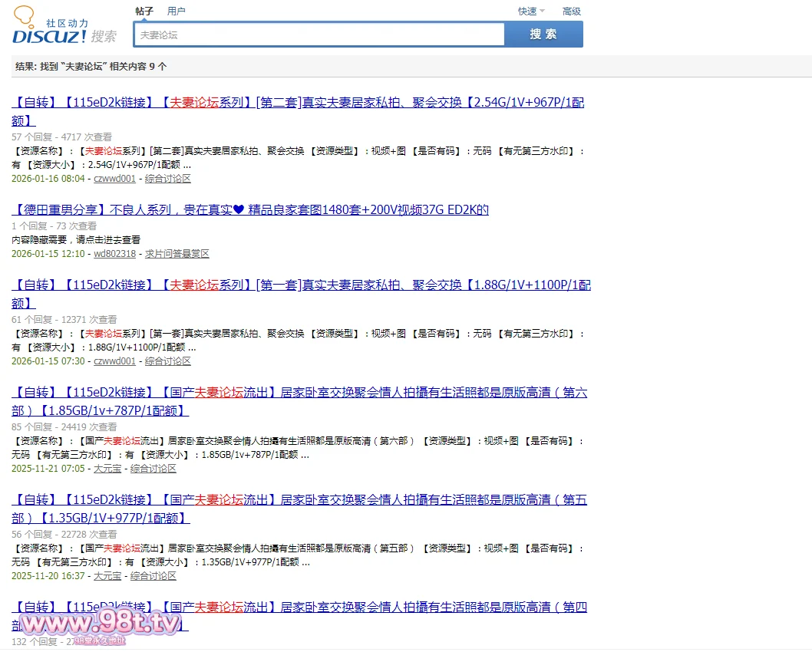
Task: Switch to the 用户 search tab
Action: click(x=176, y=12)
